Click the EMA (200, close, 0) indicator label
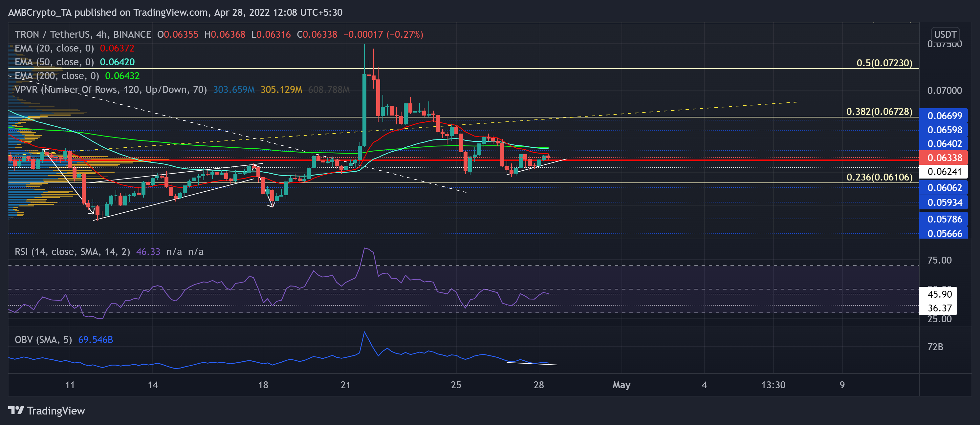Screen dimensions: 980x425 pos(57,76)
